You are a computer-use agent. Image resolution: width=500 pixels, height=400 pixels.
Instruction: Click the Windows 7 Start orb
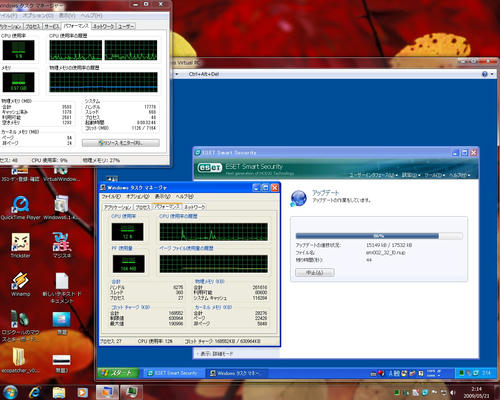tap(10, 392)
